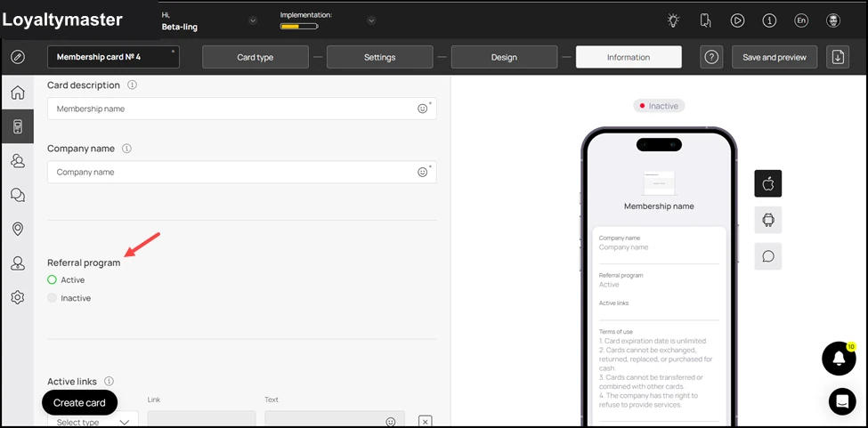
Task: Go to the Card type step
Action: click(256, 57)
